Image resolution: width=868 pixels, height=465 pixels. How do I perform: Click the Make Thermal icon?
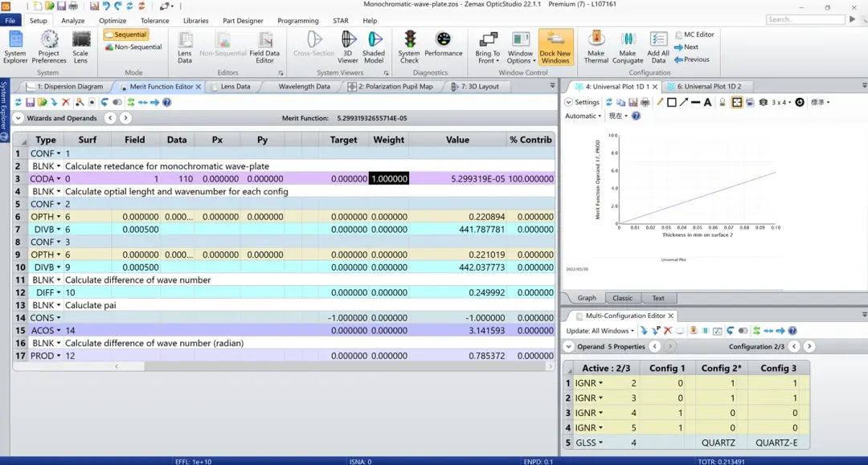[596, 47]
